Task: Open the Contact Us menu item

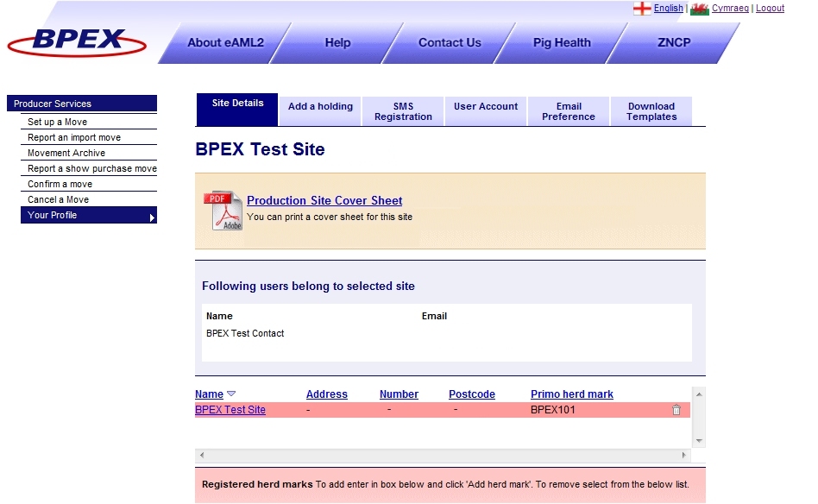Action: 450,43
